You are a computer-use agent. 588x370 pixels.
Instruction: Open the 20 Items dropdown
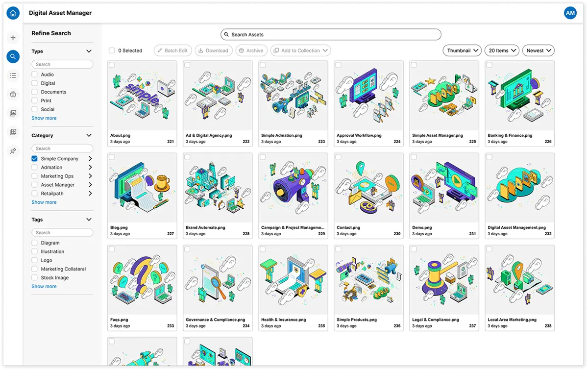(x=502, y=50)
